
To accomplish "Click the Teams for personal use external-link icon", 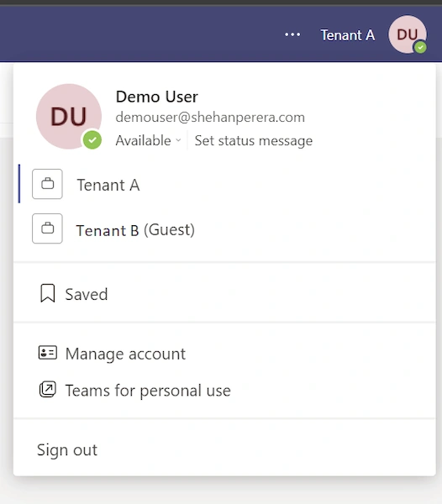I will [48, 389].
